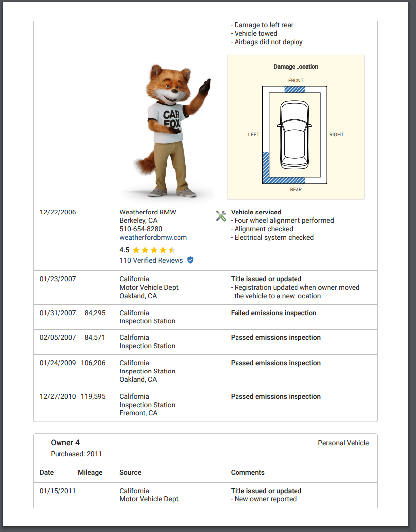Click the Vehicle serviced heading
Viewport: 416px width, 532px height.
tap(256, 212)
